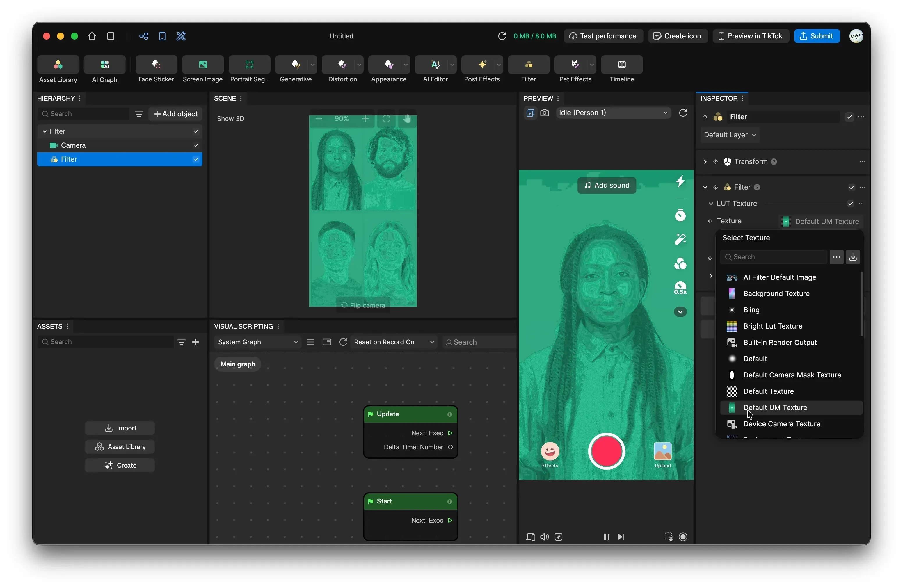Click the Distortion effects icon
The height and width of the screenshot is (588, 903).
point(342,65)
